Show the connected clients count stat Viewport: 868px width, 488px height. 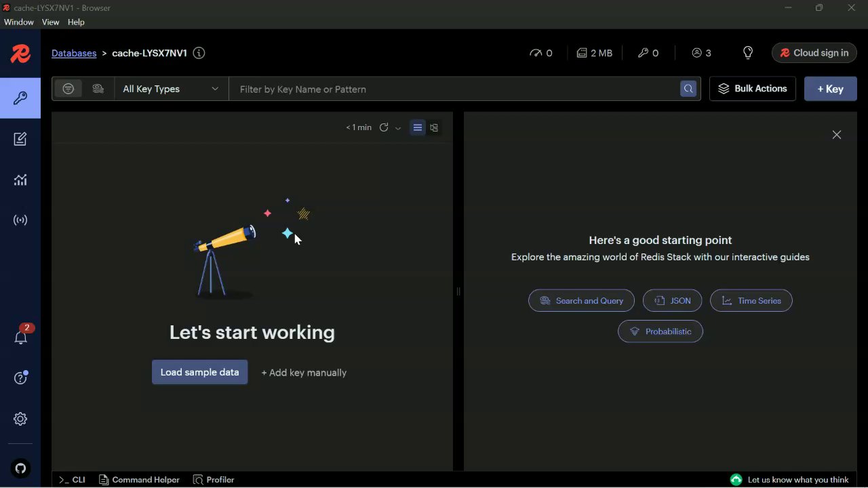click(701, 53)
